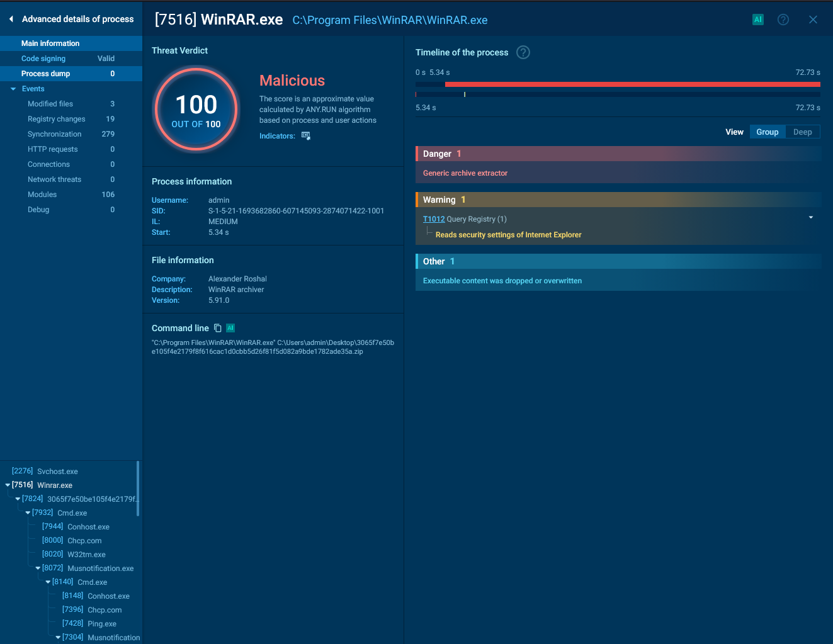This screenshot has width=833, height=644.
Task: Open the AI assistant icon in header
Action: (758, 20)
